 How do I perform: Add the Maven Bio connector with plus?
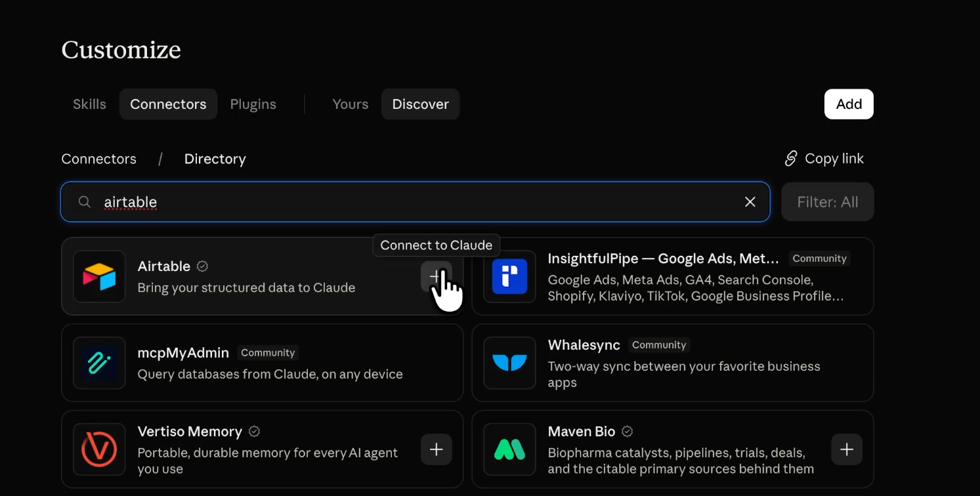[x=847, y=449]
